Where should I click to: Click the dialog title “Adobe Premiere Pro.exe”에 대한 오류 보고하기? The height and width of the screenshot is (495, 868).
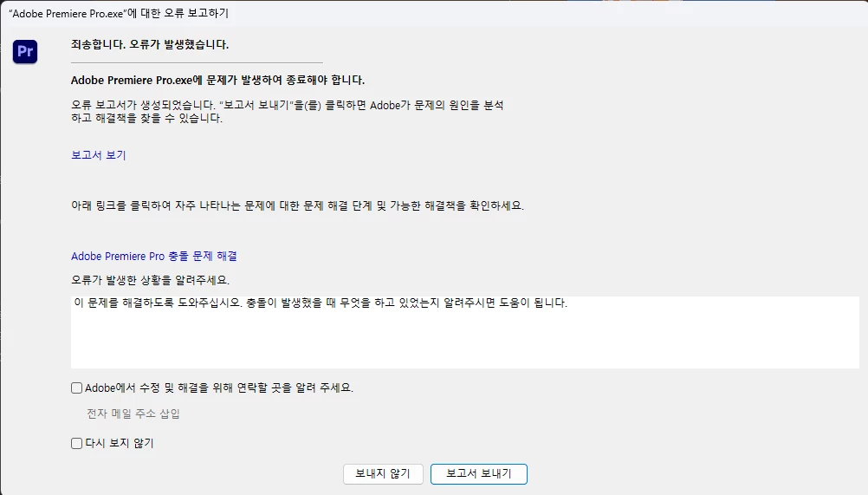tap(119, 13)
